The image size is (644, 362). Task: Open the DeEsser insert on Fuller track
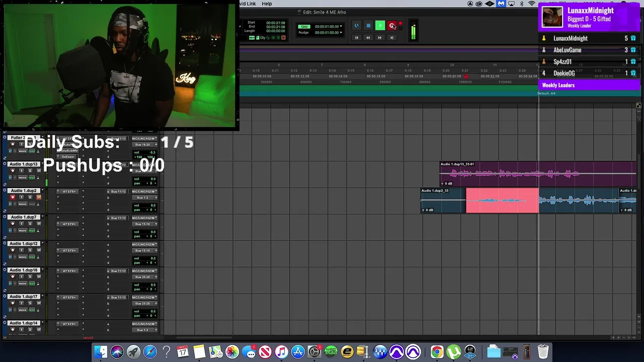pos(68,157)
